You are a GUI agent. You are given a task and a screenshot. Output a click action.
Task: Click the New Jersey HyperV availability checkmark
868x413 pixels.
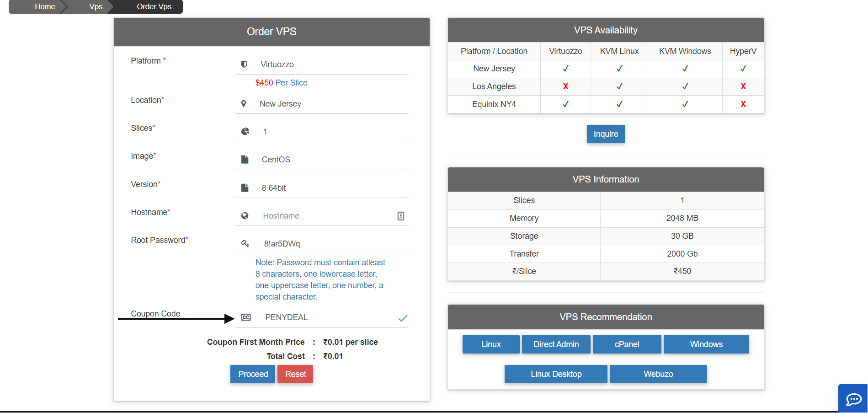point(743,69)
